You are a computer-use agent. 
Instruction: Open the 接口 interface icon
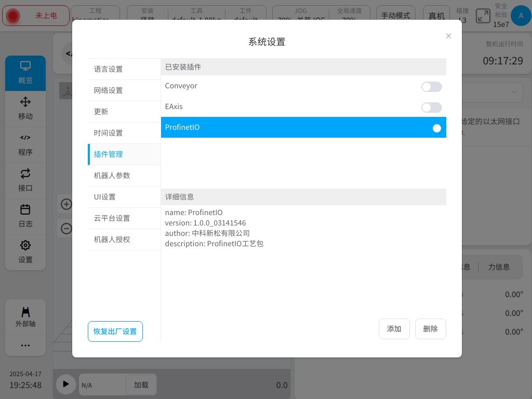[x=25, y=174]
